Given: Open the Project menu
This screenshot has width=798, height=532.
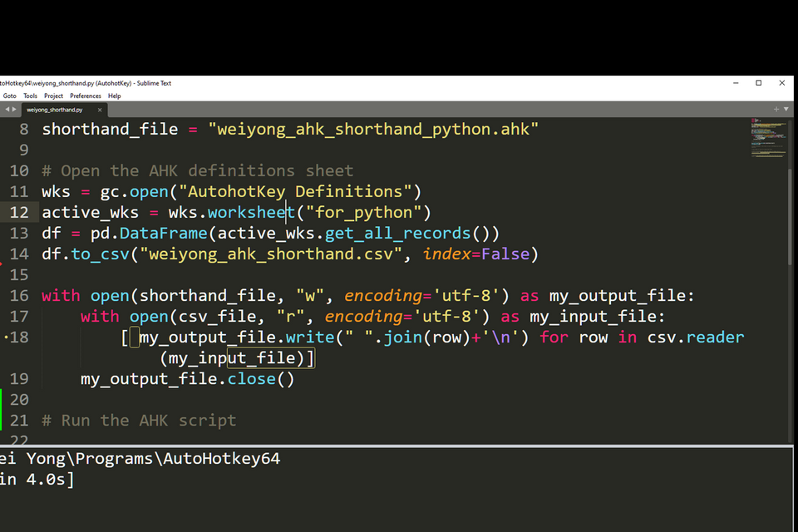Looking at the screenshot, I should [x=53, y=96].
